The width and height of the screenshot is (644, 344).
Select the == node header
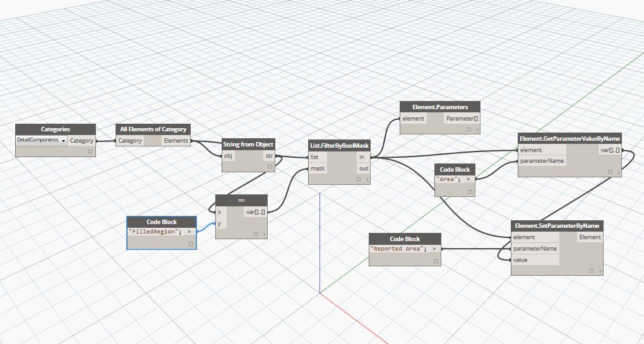[x=241, y=200]
